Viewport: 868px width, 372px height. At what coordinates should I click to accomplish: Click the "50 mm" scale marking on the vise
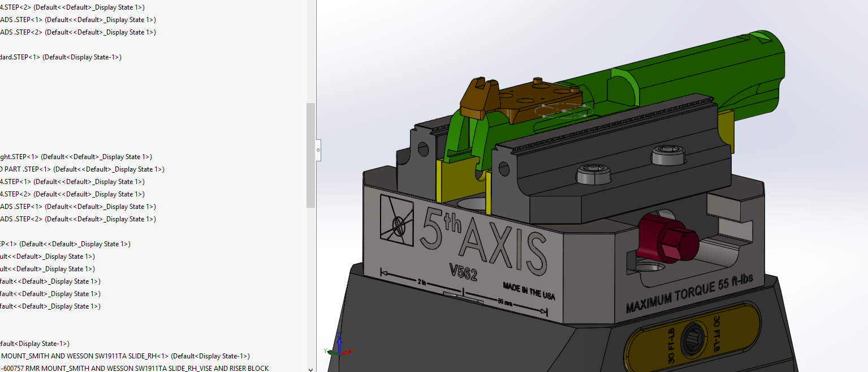pos(504,301)
